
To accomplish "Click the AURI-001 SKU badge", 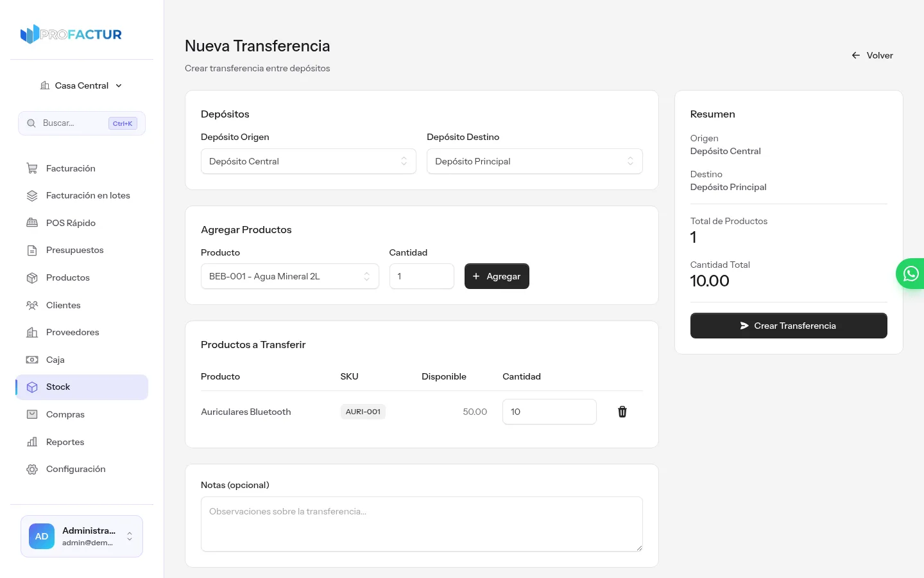I will coord(363,412).
